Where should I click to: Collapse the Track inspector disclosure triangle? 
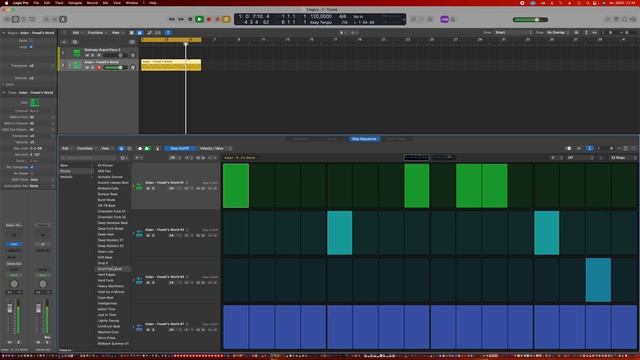(4, 93)
